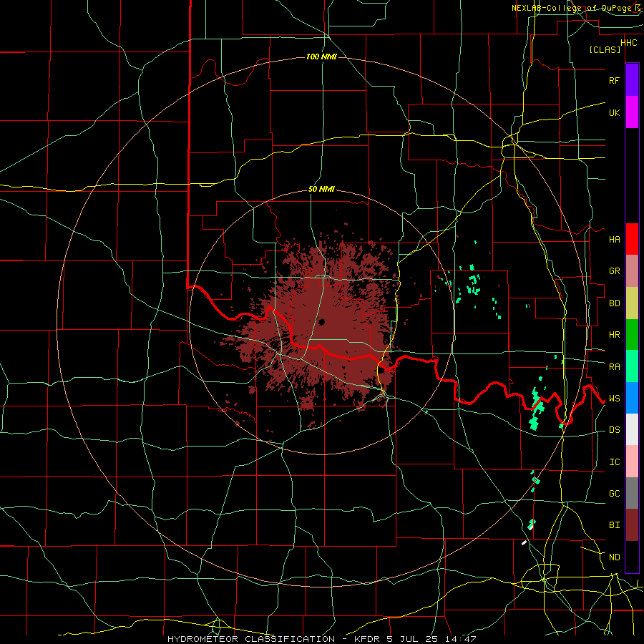The height and width of the screenshot is (644, 644).
Task: Click the 50 NMI range ring label
Action: pos(321,190)
